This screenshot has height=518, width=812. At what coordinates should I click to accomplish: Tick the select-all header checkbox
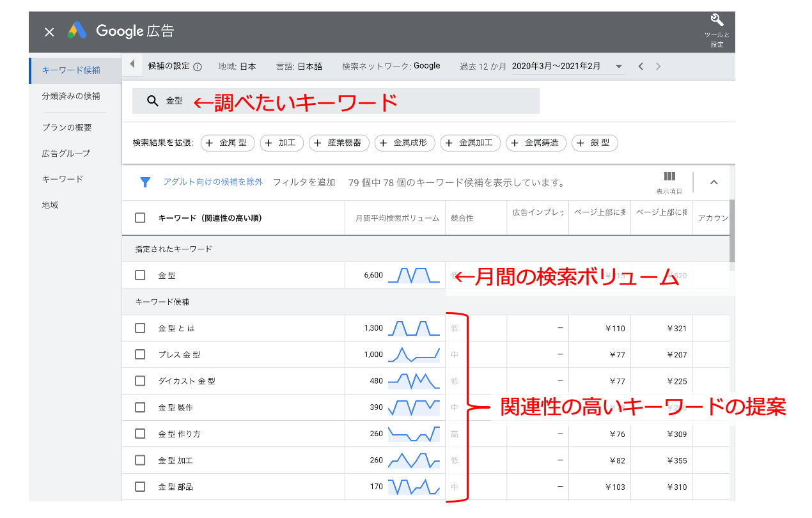(x=140, y=218)
